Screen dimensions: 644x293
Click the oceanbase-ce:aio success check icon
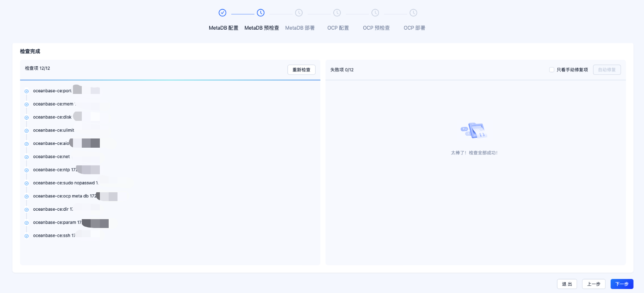[26, 144]
